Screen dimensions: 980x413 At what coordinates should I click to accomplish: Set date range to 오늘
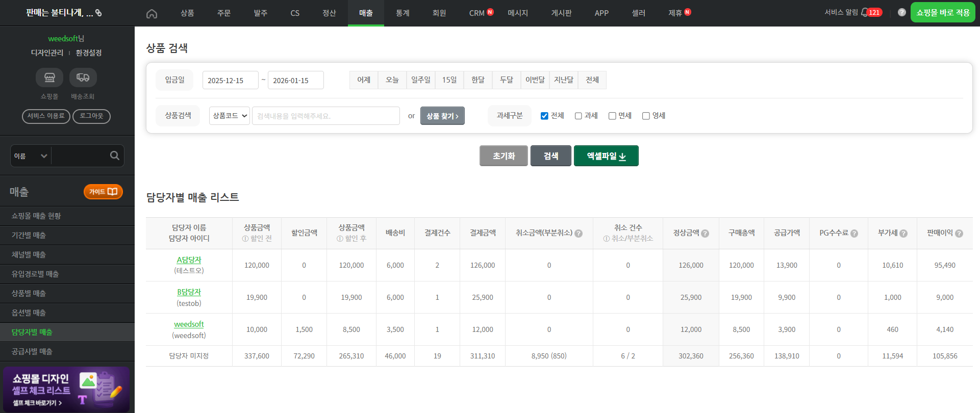point(392,80)
